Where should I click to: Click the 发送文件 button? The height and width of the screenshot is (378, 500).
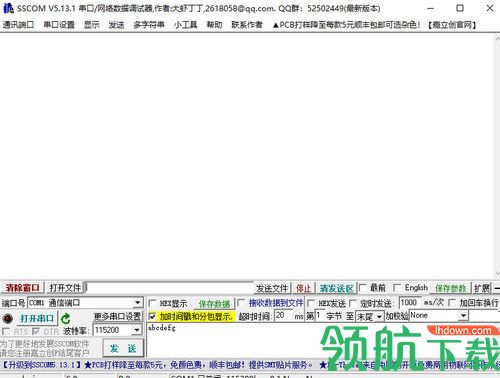(x=272, y=288)
